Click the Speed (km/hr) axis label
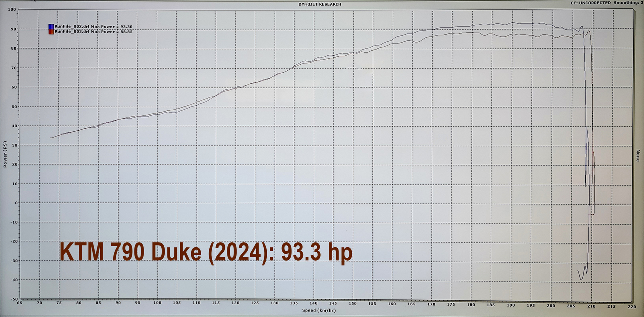This screenshot has width=644, height=317. coord(319,310)
